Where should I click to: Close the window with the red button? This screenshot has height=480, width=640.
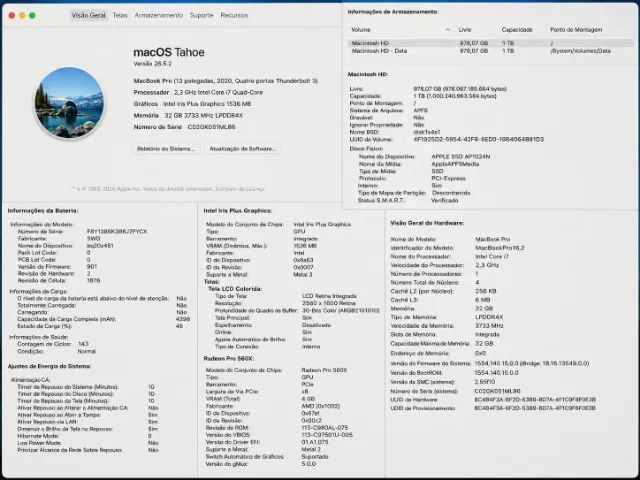tap(12, 16)
